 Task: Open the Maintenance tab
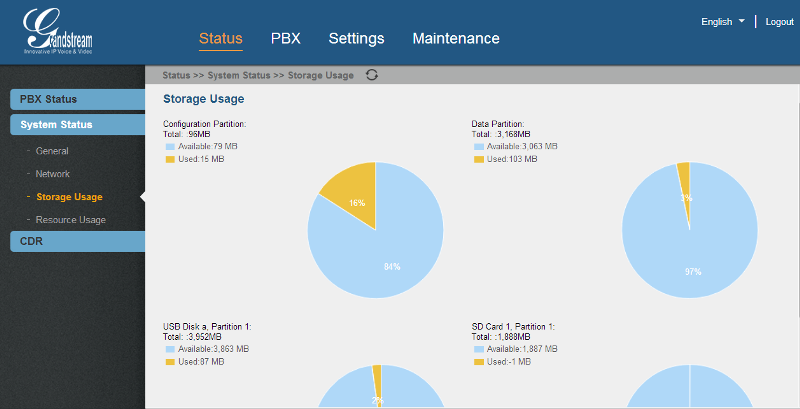[x=455, y=39]
